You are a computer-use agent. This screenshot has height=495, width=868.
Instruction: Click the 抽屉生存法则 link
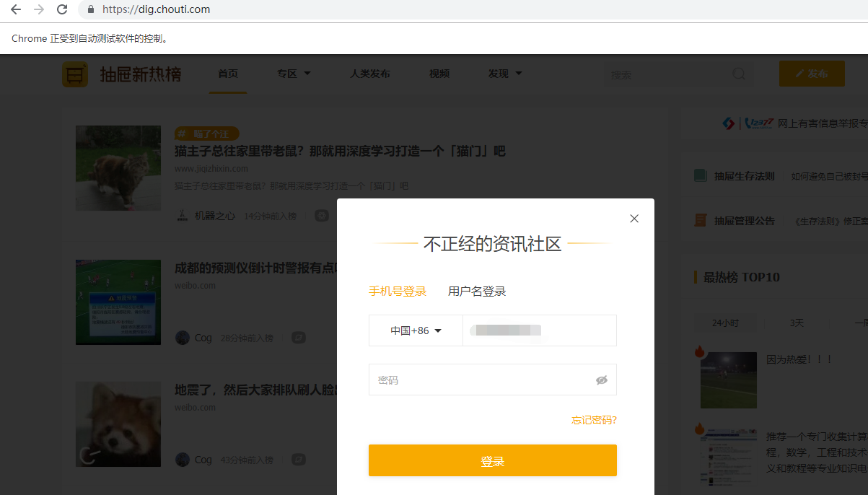click(x=744, y=176)
